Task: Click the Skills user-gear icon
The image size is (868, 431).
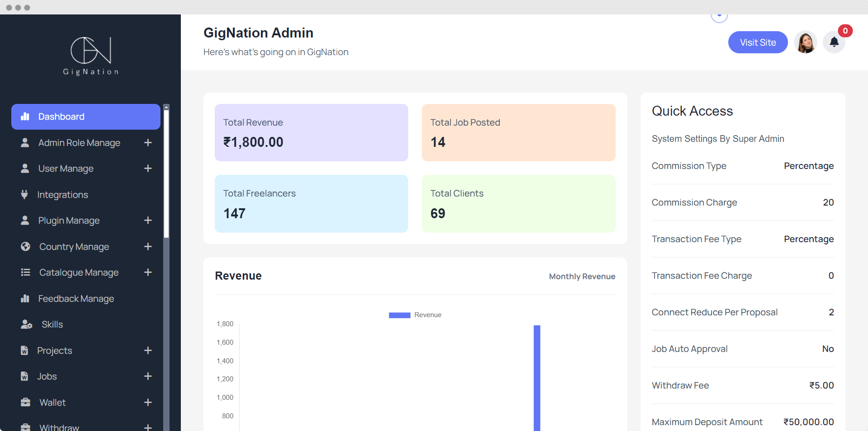Action: point(27,324)
